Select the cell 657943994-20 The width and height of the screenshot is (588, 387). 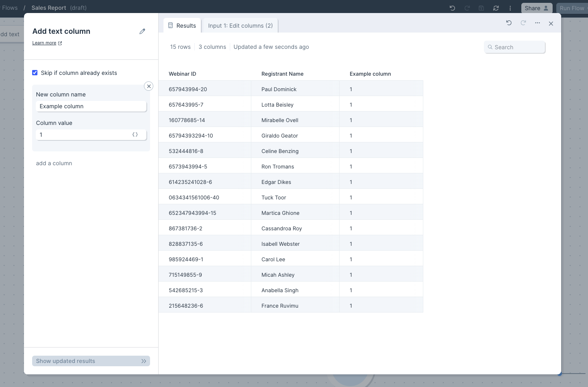pos(205,89)
